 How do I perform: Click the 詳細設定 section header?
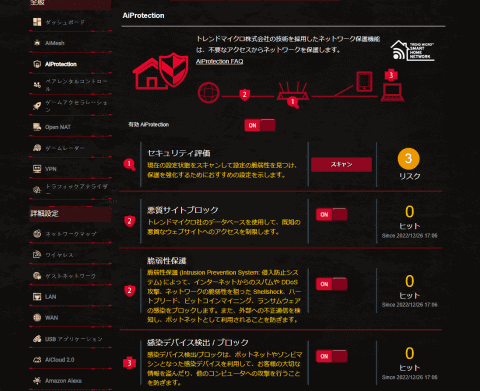44,213
